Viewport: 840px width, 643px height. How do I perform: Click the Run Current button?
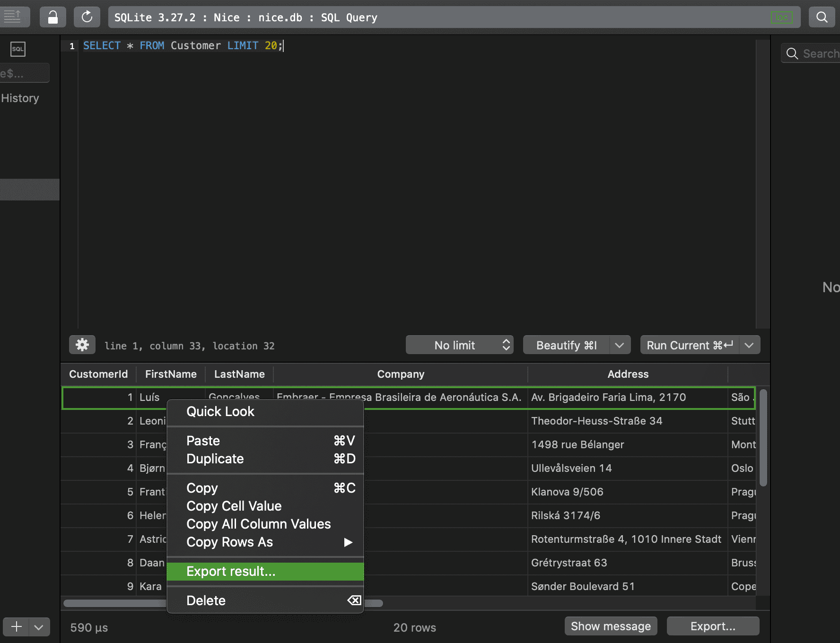click(x=690, y=345)
